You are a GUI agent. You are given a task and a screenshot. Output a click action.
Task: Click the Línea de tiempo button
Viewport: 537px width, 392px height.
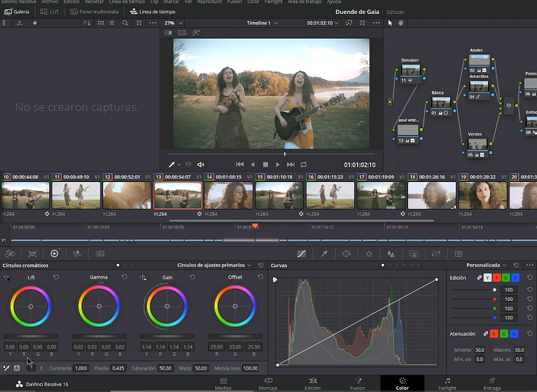[x=153, y=12]
